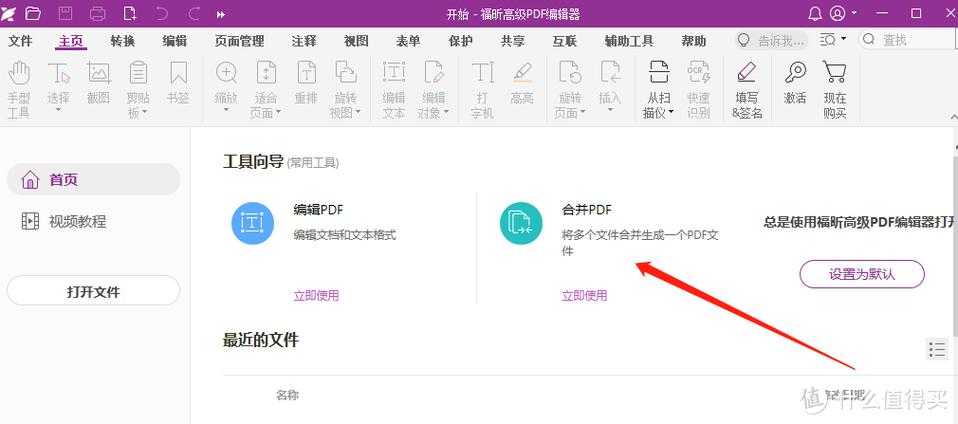The image size is (958, 424).
Task: Expand the user account dropdown arrow
Action: coord(854,13)
